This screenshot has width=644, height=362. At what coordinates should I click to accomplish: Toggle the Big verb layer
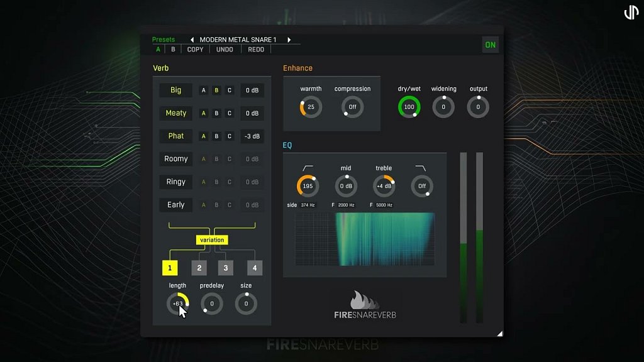[x=176, y=90]
